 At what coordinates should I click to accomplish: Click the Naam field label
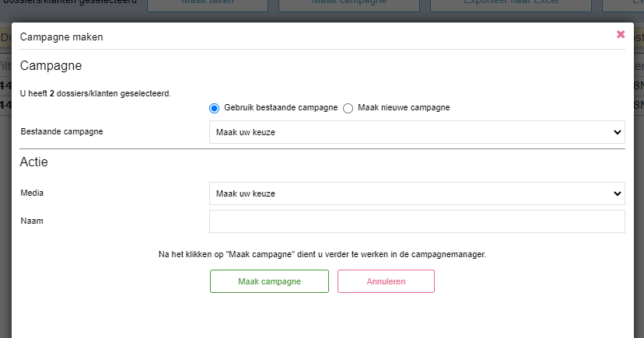click(32, 221)
